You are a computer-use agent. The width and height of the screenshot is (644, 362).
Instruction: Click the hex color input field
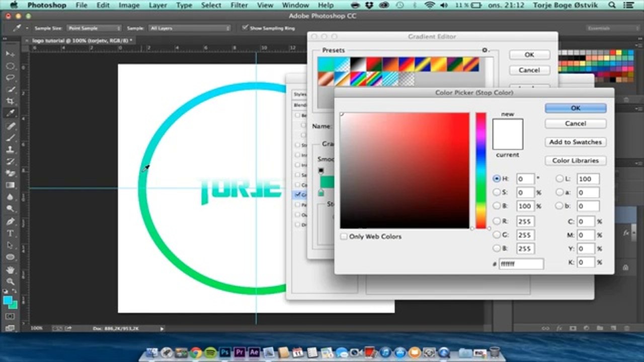click(521, 263)
